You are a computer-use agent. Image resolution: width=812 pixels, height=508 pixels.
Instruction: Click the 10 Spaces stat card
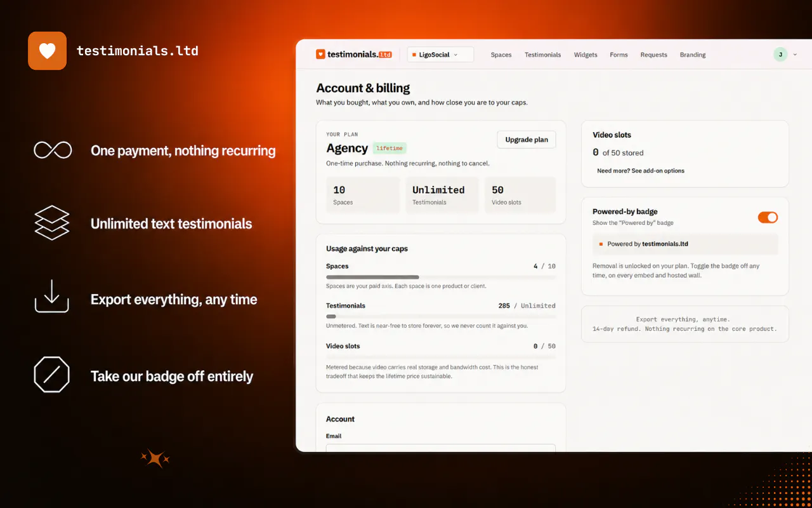(x=363, y=195)
